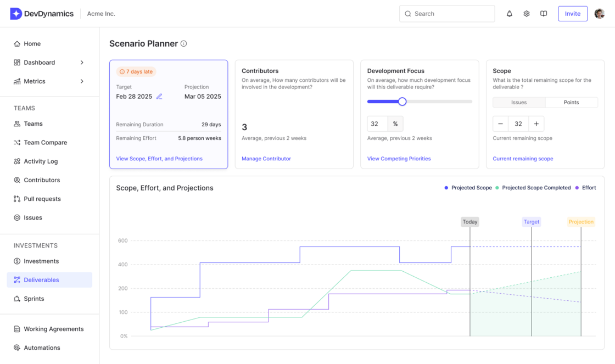This screenshot has width=615, height=364.
Task: Decrease scope with minus button
Action: (x=500, y=124)
